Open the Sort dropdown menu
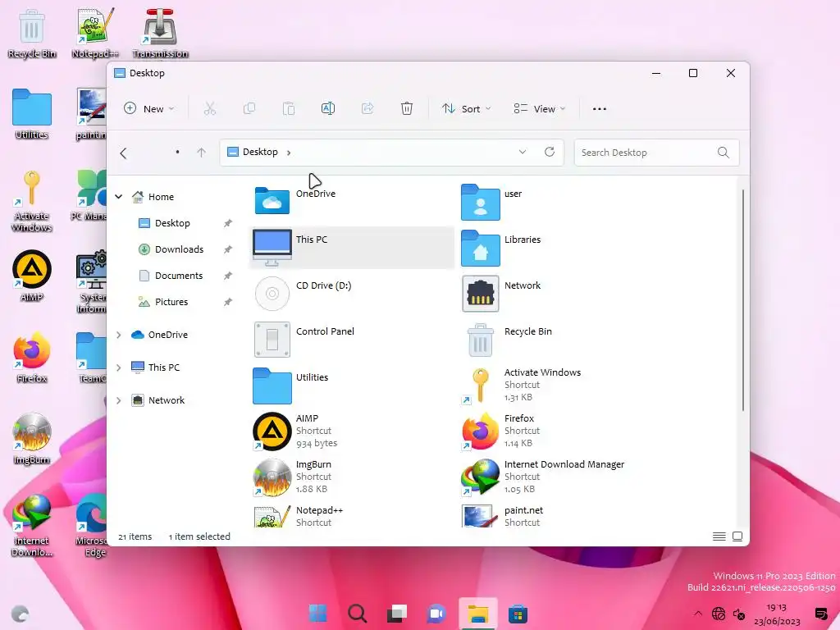Image resolution: width=840 pixels, height=630 pixels. pyautogui.click(x=466, y=109)
